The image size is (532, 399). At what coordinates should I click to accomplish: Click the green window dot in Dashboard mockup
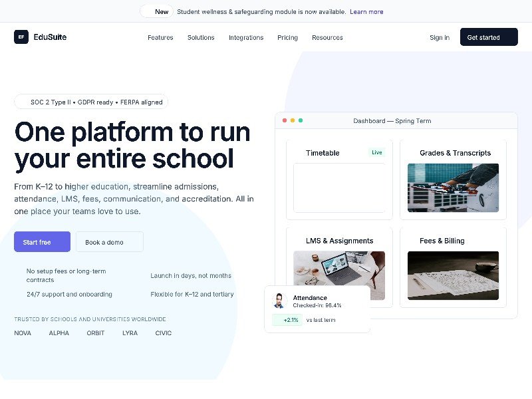(x=301, y=120)
